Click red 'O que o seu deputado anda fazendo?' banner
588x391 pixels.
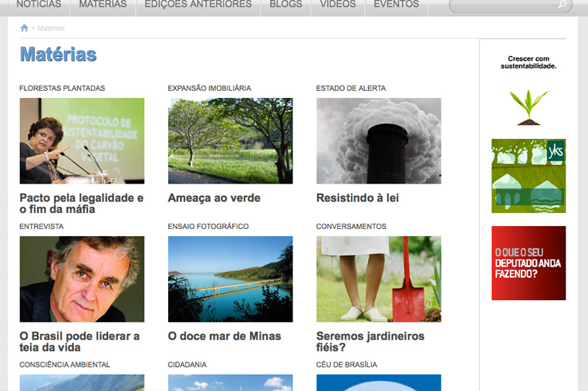tap(529, 263)
